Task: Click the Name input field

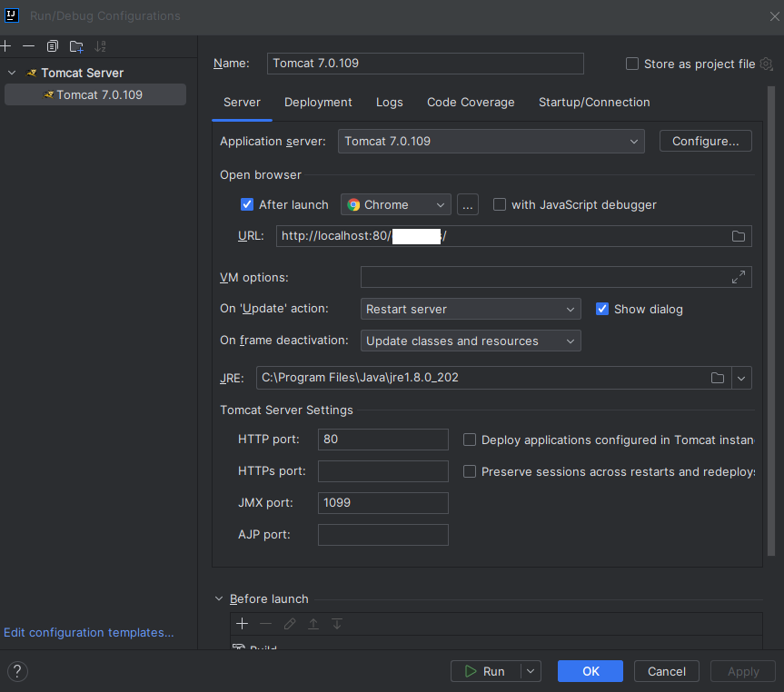Action: point(425,64)
